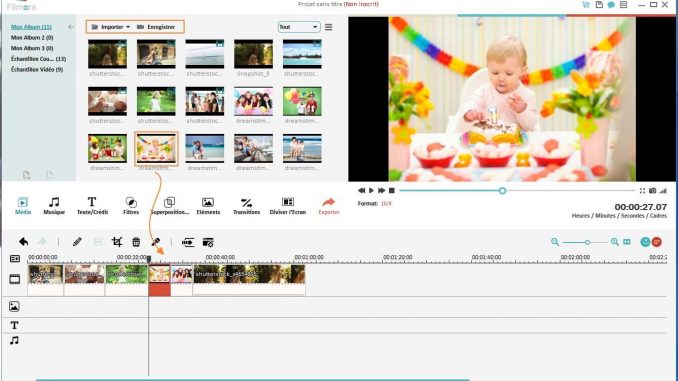The width and height of the screenshot is (678, 381).
Task: Click the preview rewind button
Action: (361, 190)
